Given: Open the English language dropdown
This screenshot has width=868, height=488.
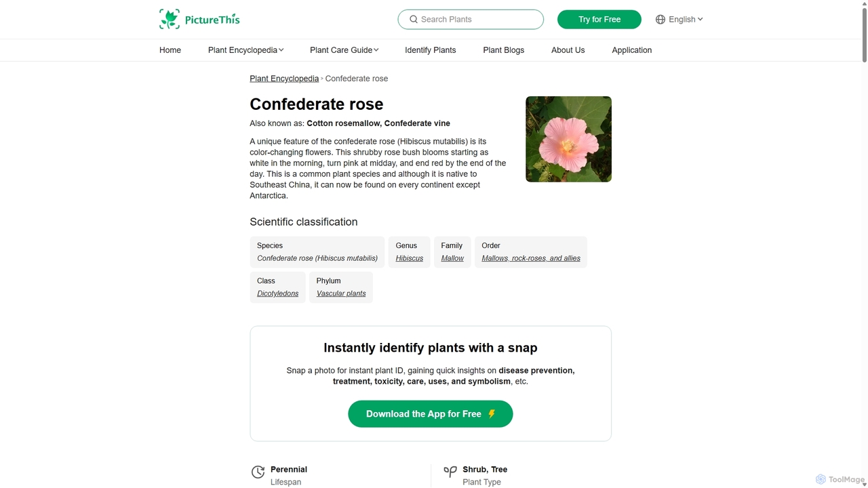Looking at the screenshot, I should pyautogui.click(x=679, y=19).
